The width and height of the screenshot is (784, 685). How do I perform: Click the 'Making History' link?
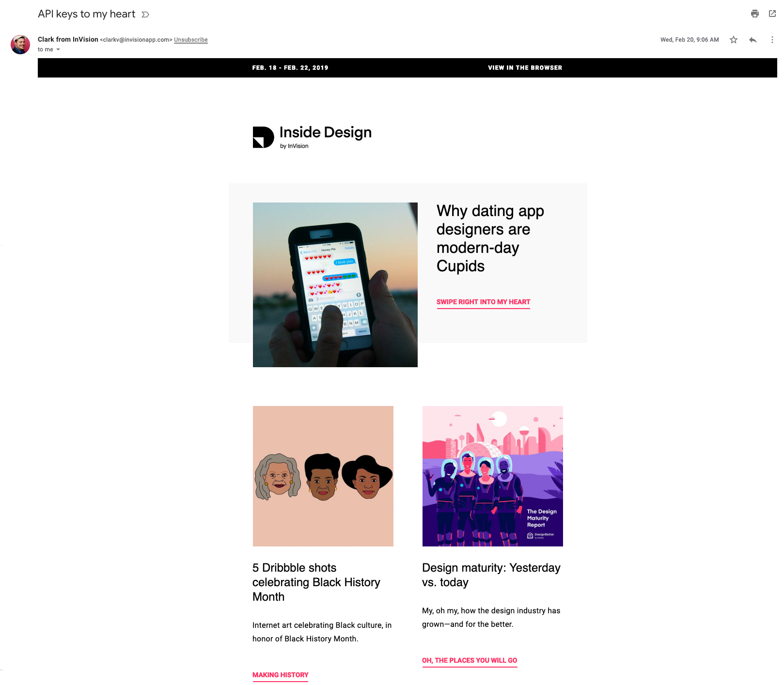280,675
